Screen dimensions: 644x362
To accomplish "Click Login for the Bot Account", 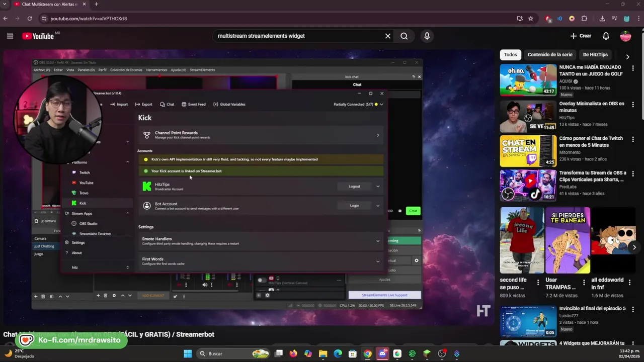I will 355,206.
